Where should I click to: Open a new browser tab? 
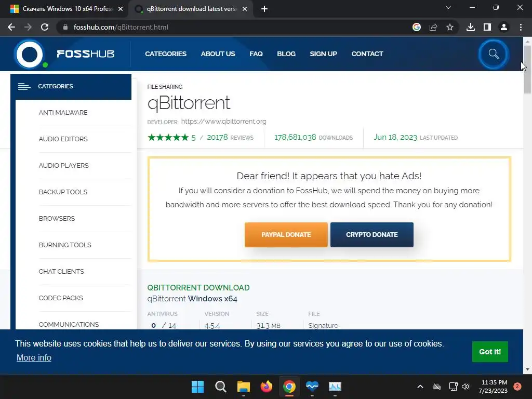264,9
